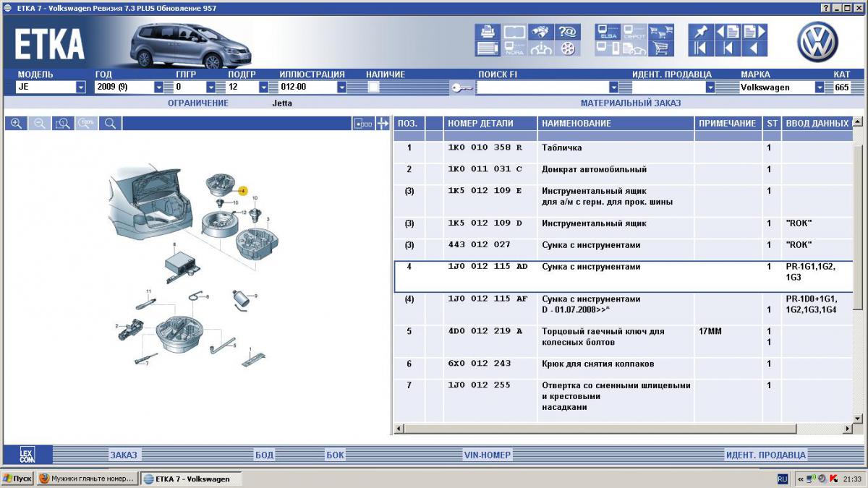Click the single-bar skip-back arrow icon
This screenshot has height=488, width=868.
(728, 48)
